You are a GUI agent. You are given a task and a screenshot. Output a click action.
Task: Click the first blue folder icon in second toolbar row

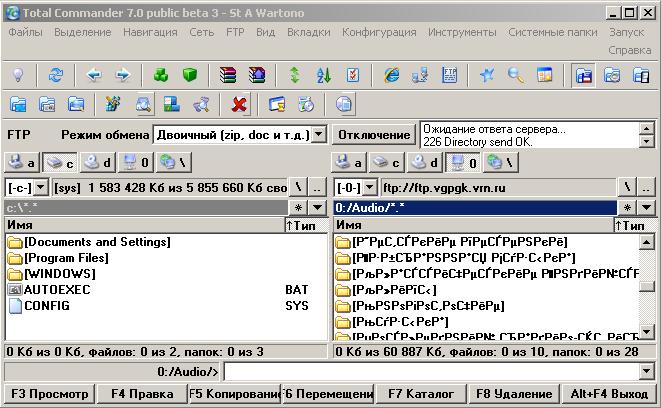coord(18,104)
